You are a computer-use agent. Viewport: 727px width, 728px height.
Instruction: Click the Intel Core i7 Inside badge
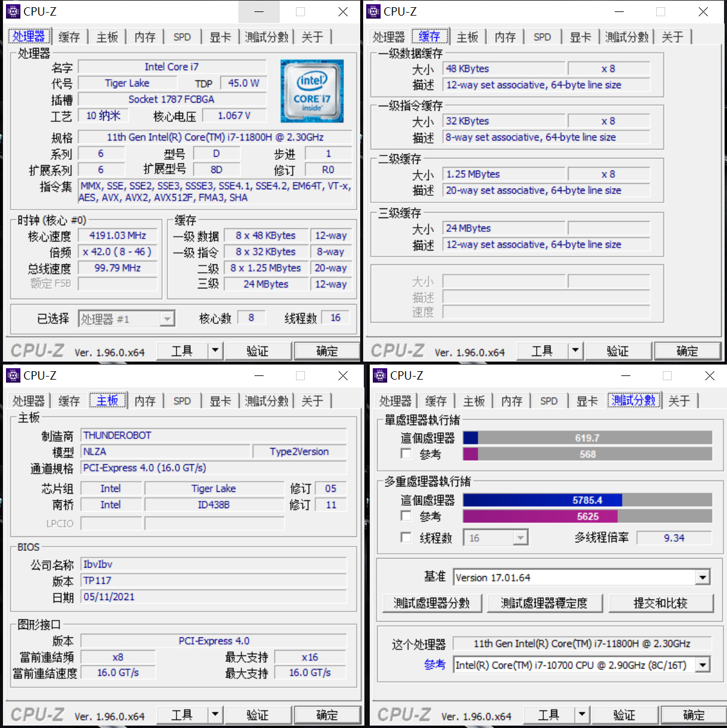tap(312, 91)
